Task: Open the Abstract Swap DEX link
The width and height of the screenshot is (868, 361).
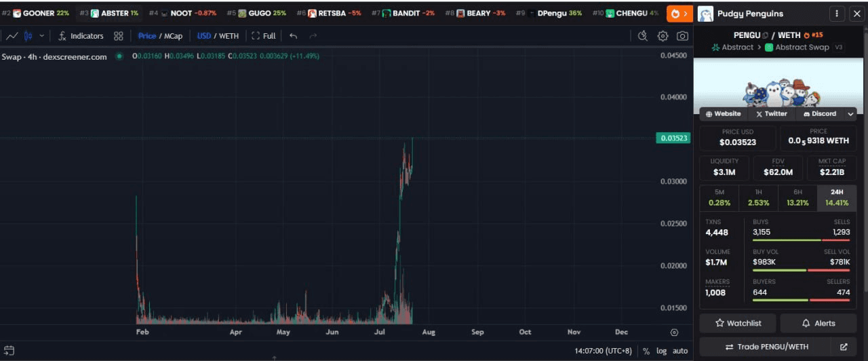Action: (797, 47)
